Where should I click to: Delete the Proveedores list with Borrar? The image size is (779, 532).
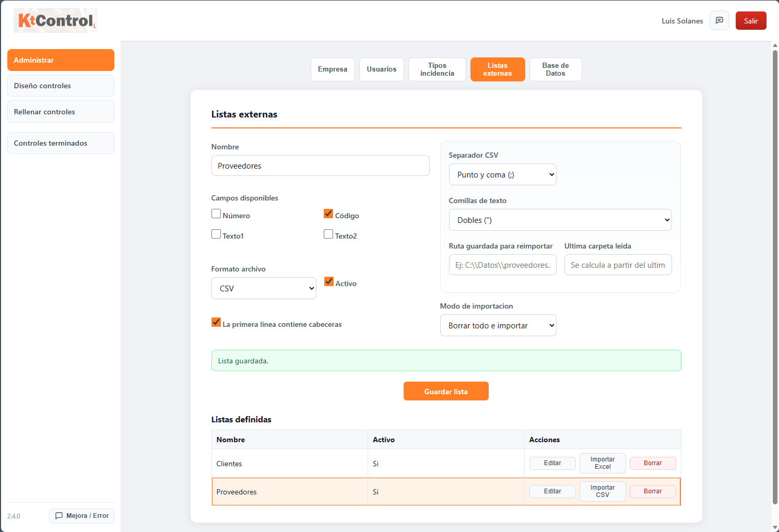point(652,491)
